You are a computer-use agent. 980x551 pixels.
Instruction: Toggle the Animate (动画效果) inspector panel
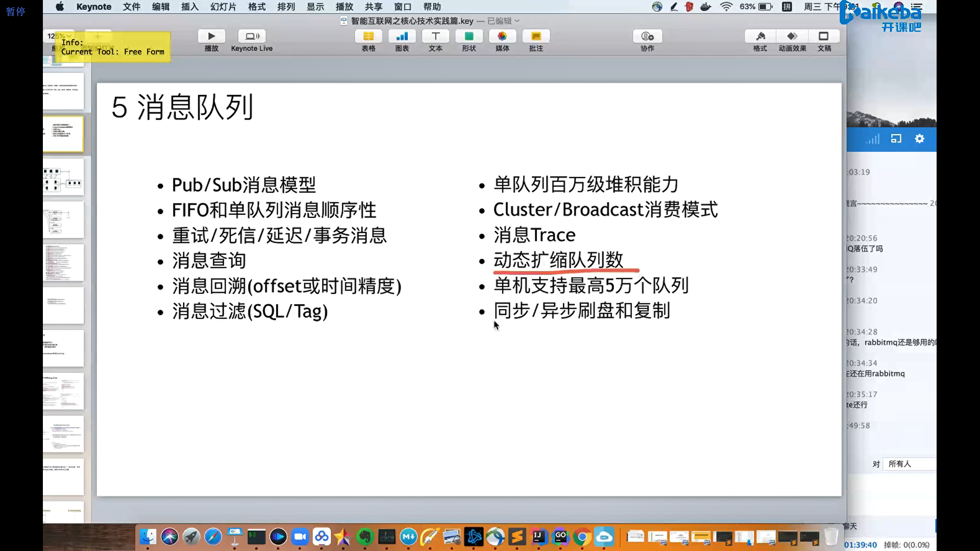792,36
